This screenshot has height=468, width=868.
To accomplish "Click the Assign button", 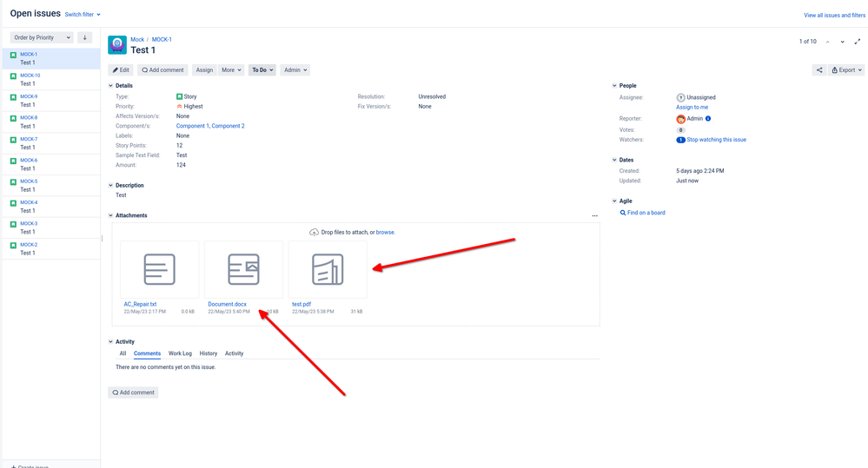I will click(x=204, y=70).
